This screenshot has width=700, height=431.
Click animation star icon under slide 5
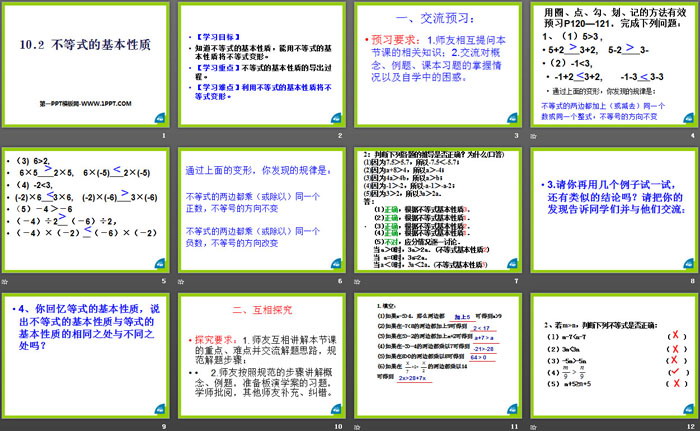pyautogui.click(x=4, y=281)
